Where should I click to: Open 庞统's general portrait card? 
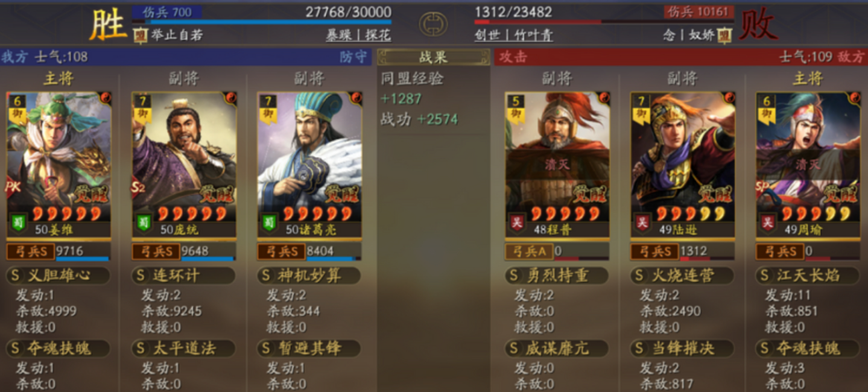tap(184, 164)
